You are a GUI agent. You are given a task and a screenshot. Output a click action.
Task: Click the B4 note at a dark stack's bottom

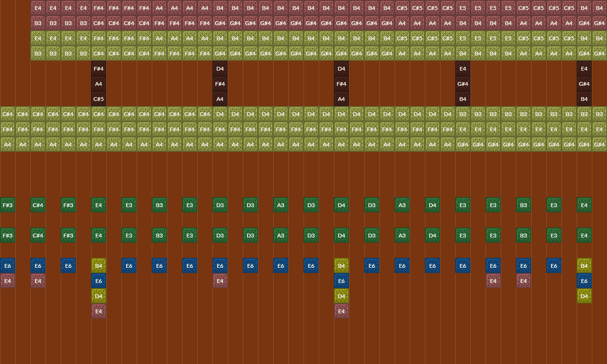pos(462,99)
